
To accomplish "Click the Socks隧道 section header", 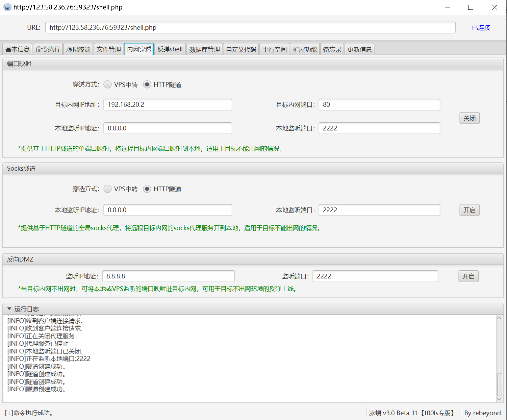I will [253, 169].
